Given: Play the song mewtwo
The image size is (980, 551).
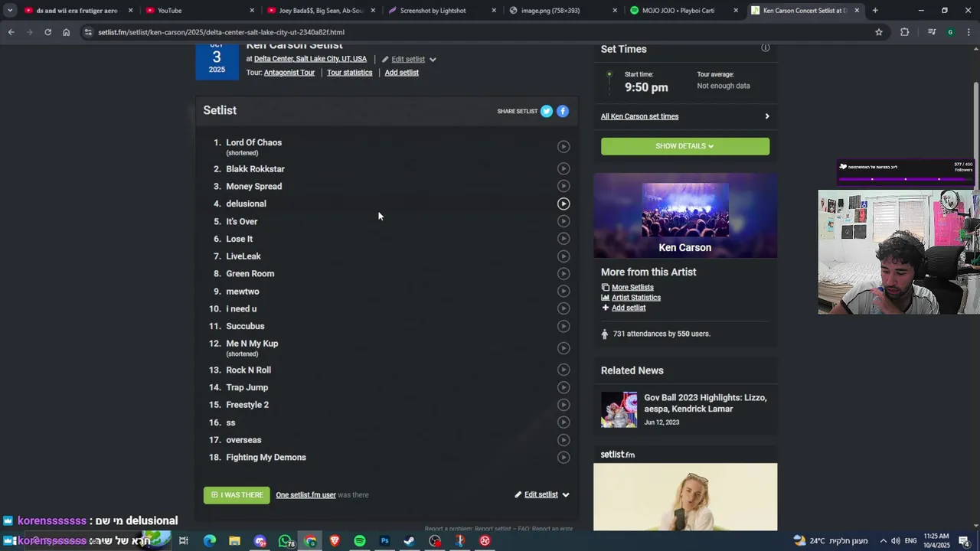Looking at the screenshot, I should point(563,291).
